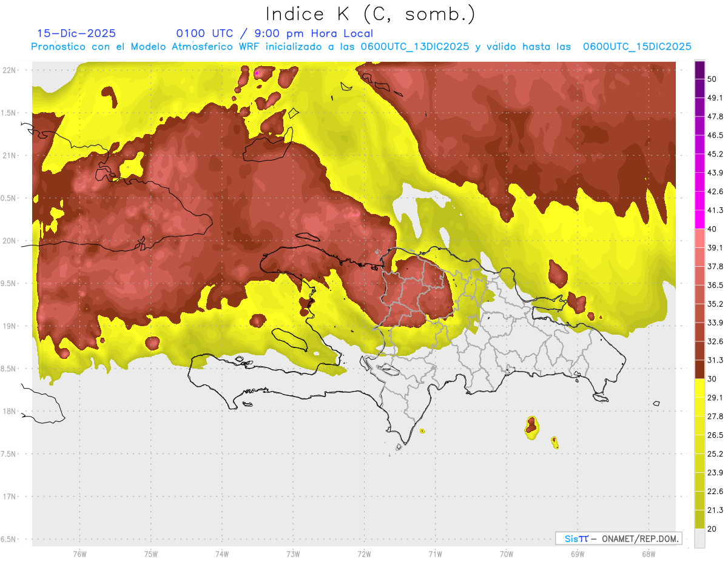The height and width of the screenshot is (562, 728).
Task: Click the "SisTT - ONAMET/REP.DOM." credit box
Action: (x=619, y=538)
